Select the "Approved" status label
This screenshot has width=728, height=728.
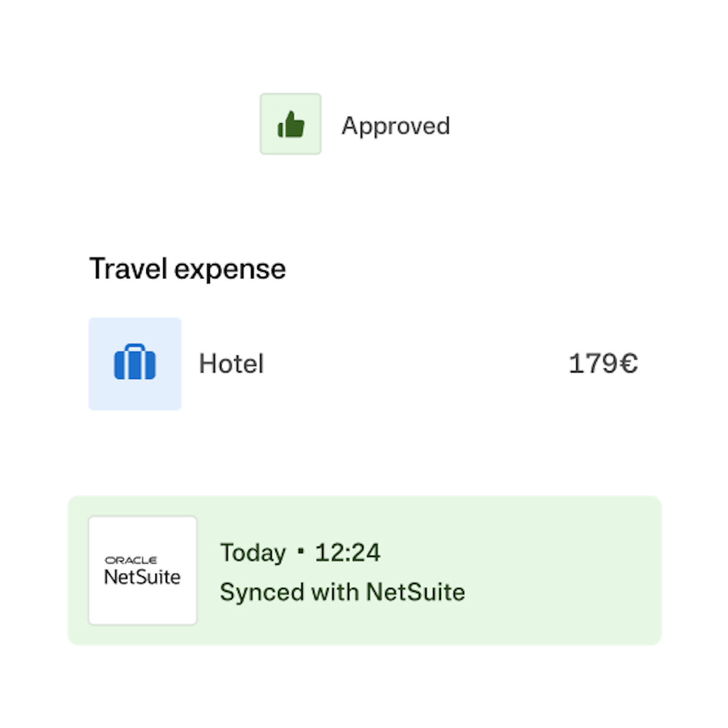tap(396, 126)
